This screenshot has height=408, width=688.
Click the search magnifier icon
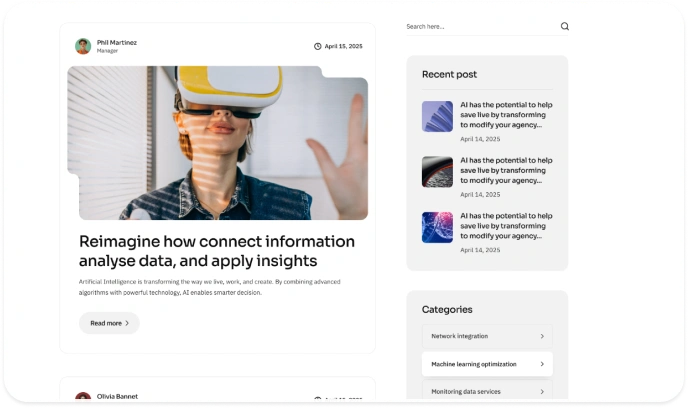(x=565, y=26)
